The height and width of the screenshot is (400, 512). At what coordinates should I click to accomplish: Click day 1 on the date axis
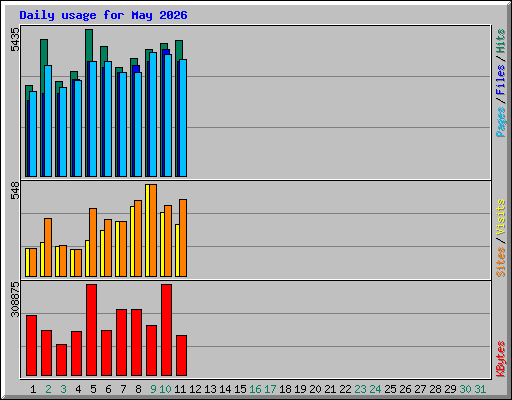pos(33,389)
